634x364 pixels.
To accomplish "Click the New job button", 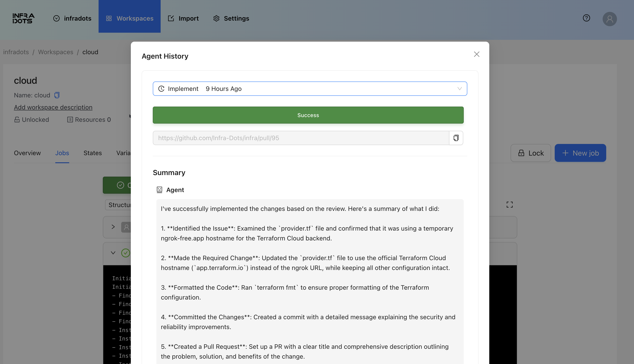I will pyautogui.click(x=580, y=153).
